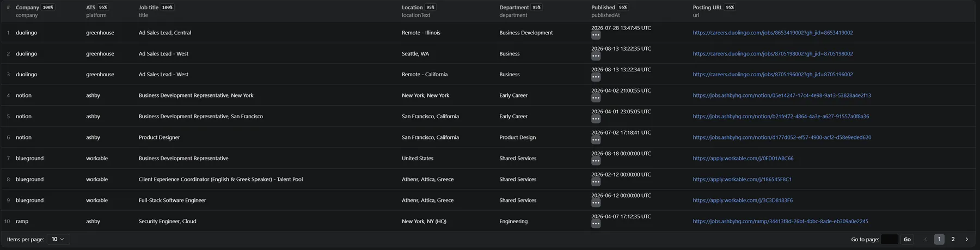Open workable posting URL 3C3D8183F6
This screenshot has width=980, height=250.
pyautogui.click(x=743, y=200)
